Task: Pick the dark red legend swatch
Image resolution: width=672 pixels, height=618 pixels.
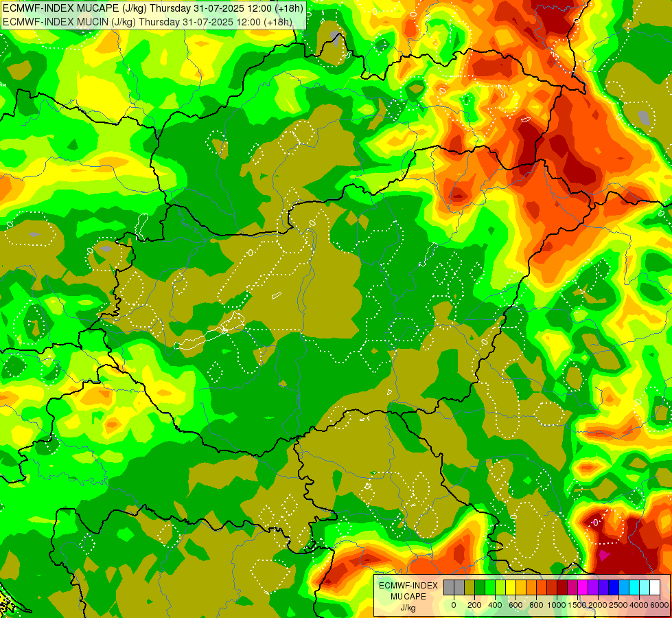Action: 562,588
